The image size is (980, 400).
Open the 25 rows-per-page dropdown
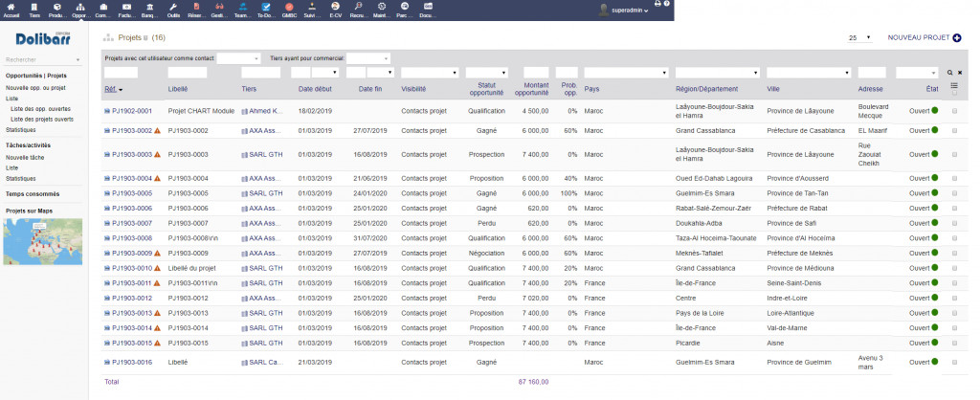[x=858, y=37]
